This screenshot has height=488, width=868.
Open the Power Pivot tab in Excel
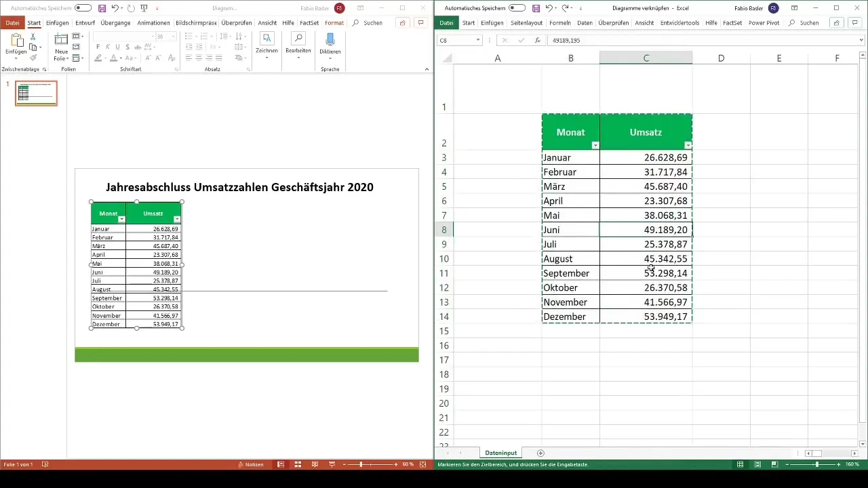pyautogui.click(x=764, y=23)
